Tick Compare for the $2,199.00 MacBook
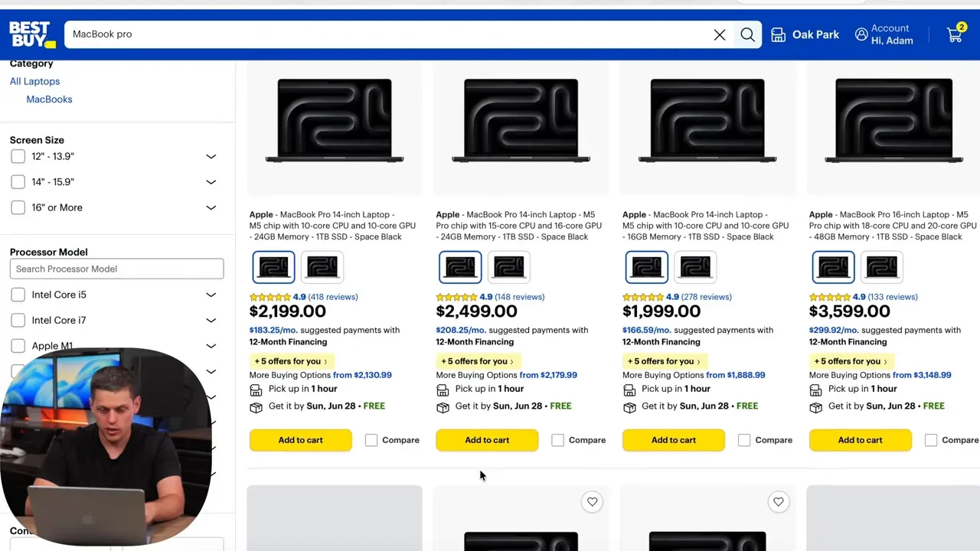 pos(371,440)
